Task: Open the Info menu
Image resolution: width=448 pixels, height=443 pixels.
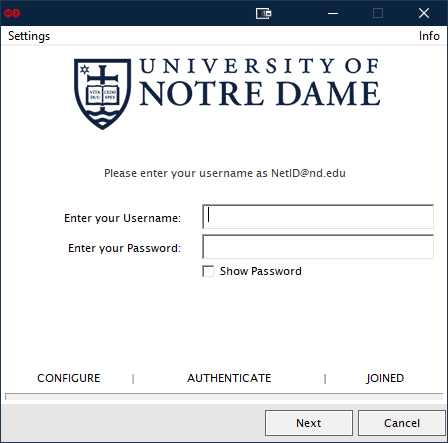Action: pyautogui.click(x=429, y=36)
